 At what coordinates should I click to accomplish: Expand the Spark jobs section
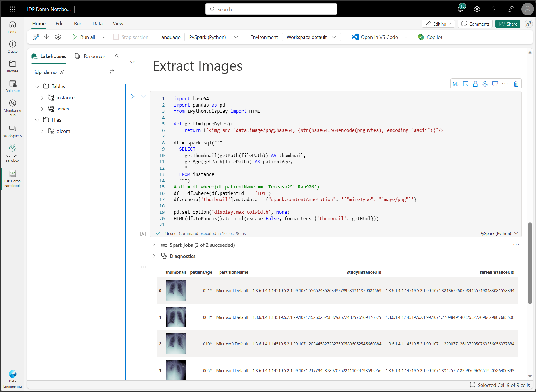point(154,245)
